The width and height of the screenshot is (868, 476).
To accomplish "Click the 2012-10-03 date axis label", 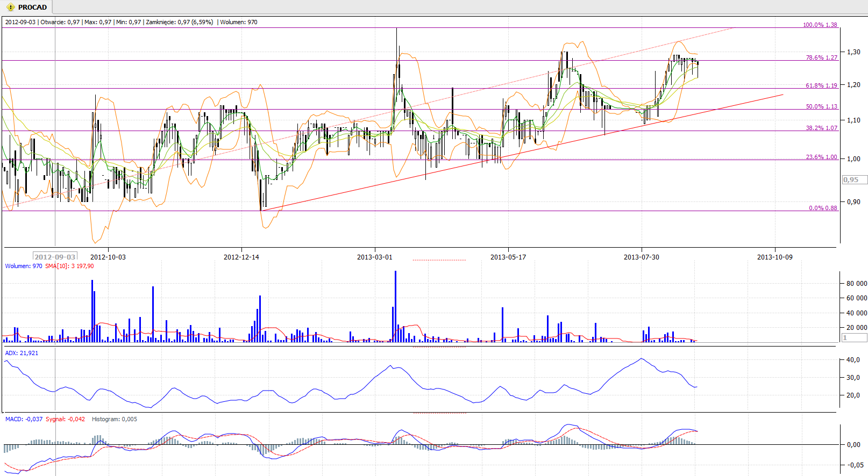I will coord(108,257).
